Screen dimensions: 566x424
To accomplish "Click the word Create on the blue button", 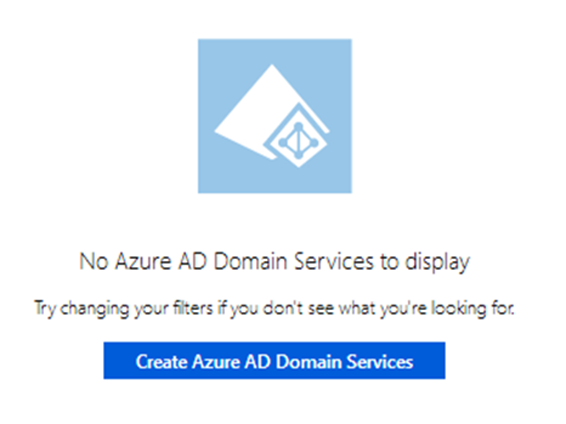I will pos(161,362).
